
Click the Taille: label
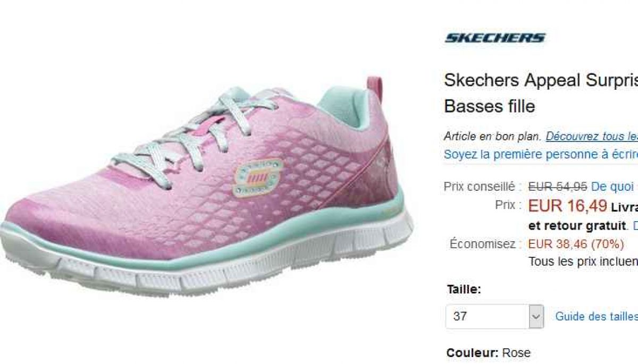(x=464, y=290)
